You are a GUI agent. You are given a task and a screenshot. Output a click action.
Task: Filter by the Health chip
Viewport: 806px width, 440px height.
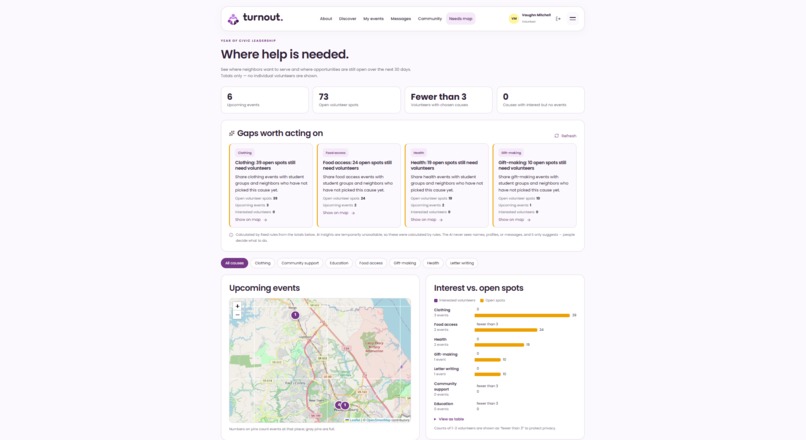pos(433,263)
